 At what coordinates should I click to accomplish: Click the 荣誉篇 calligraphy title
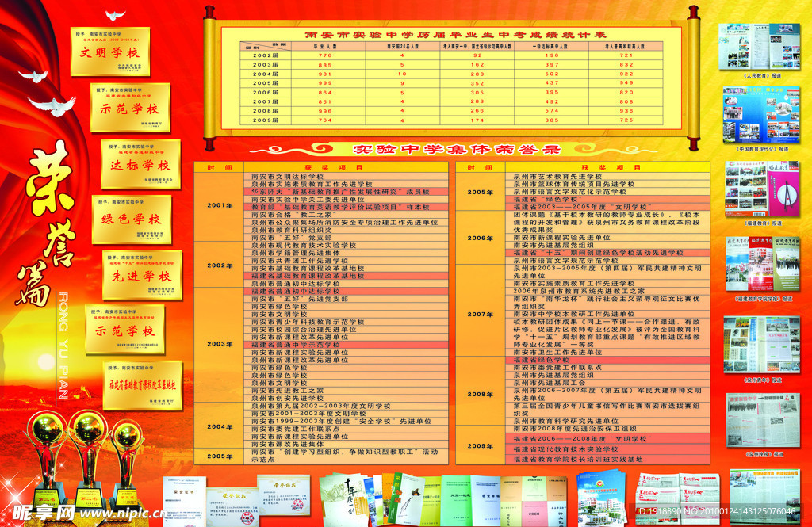(x=48, y=223)
